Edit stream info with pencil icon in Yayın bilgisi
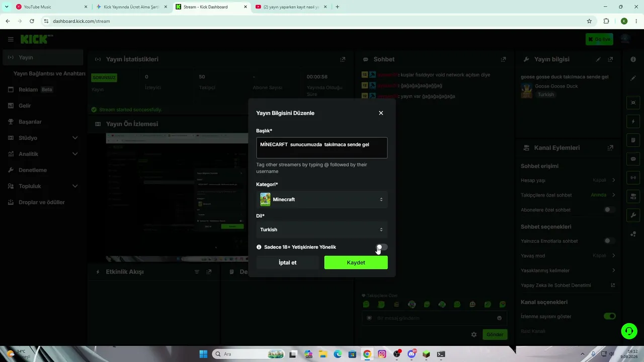Image resolution: width=644 pixels, height=362 pixels. click(x=598, y=59)
